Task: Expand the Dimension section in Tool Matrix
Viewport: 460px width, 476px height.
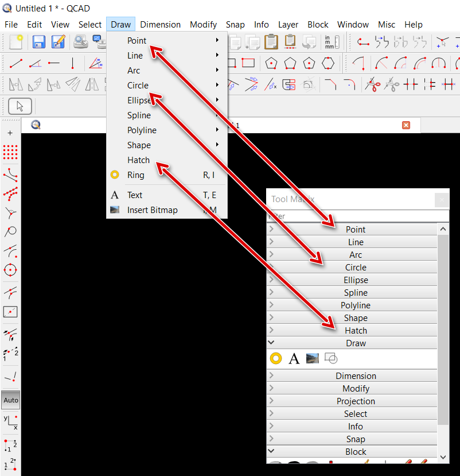Action: [x=356, y=376]
